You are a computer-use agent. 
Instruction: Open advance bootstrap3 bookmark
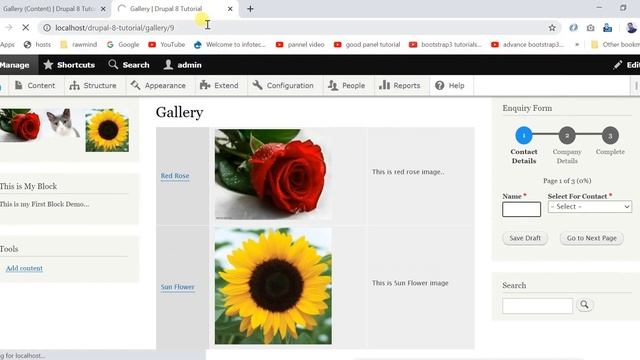click(x=527, y=44)
